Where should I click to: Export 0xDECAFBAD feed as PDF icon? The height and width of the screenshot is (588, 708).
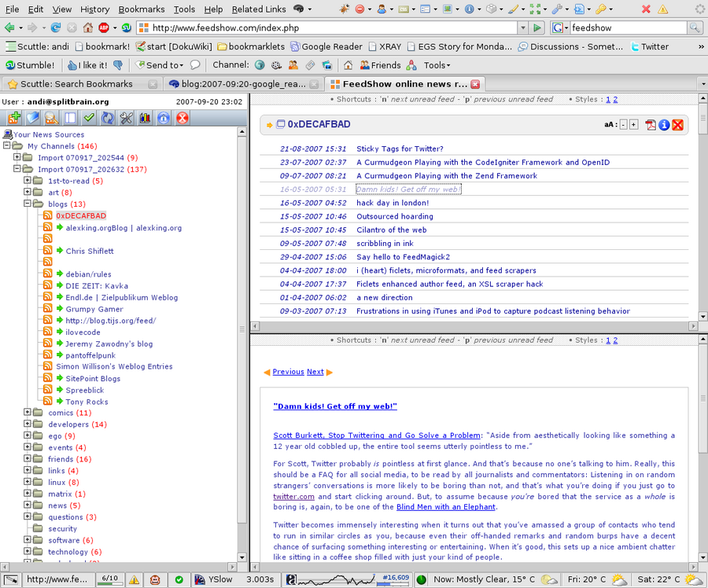pyautogui.click(x=651, y=125)
